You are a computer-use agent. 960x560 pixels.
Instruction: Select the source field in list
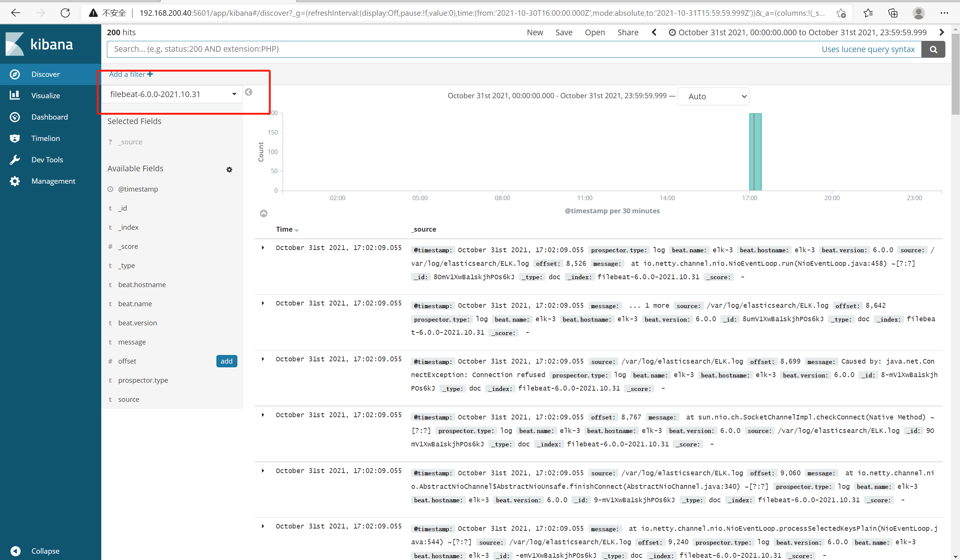[128, 399]
